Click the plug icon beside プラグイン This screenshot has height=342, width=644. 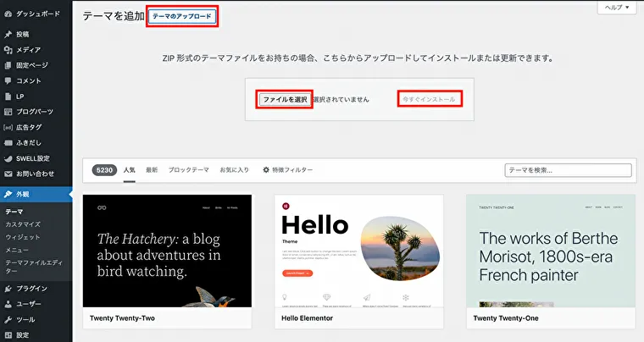(x=8, y=289)
